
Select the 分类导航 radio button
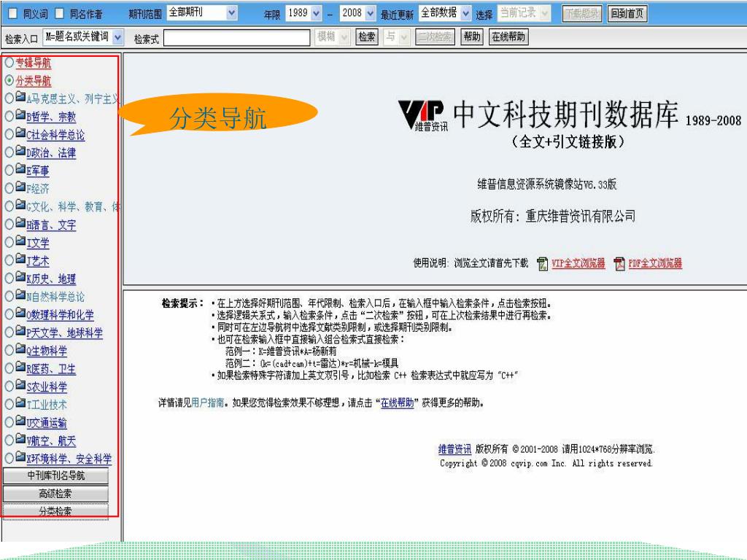tap(9, 80)
